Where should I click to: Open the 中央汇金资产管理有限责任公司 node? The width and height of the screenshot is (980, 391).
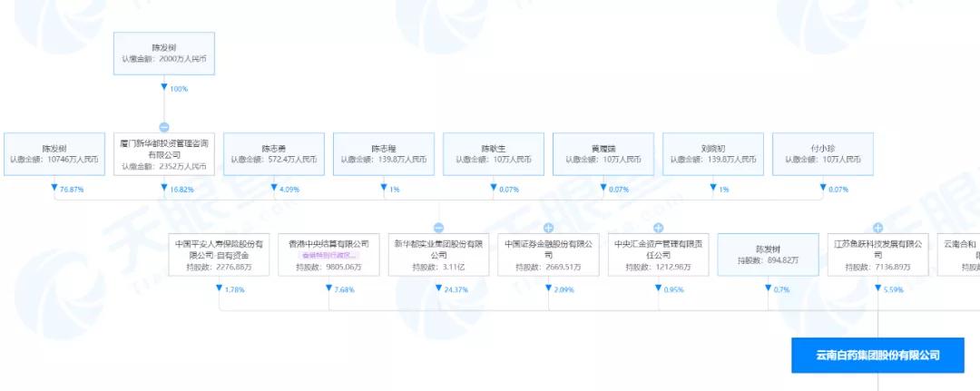[658, 254]
